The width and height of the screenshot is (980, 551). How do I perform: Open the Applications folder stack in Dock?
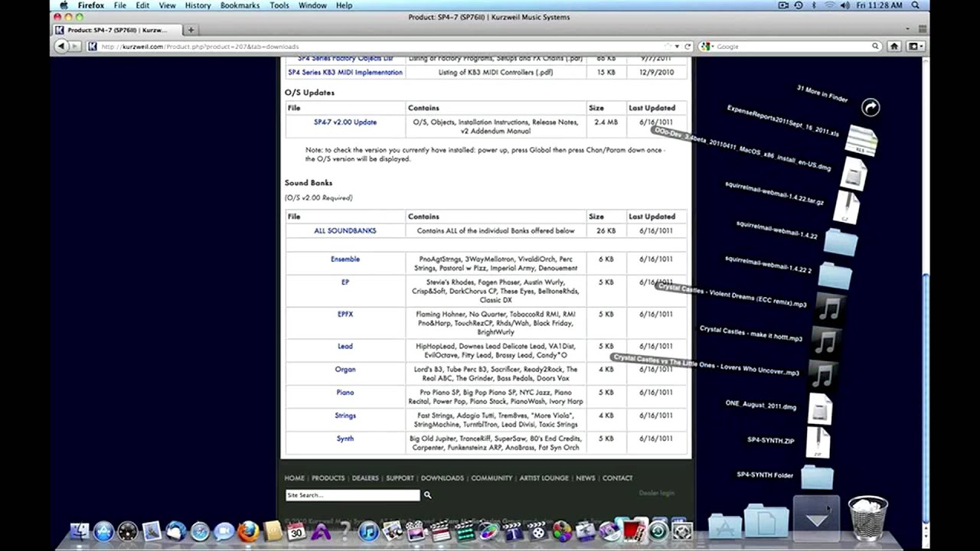pos(724,527)
